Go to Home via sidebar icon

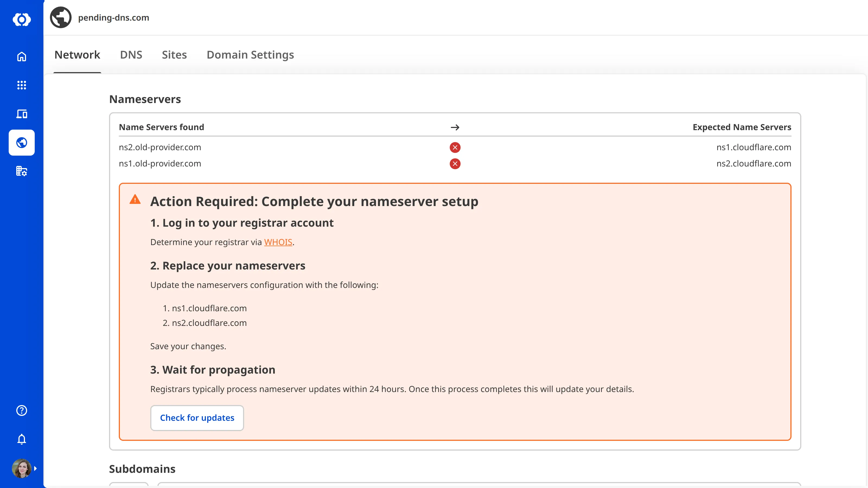(22, 57)
